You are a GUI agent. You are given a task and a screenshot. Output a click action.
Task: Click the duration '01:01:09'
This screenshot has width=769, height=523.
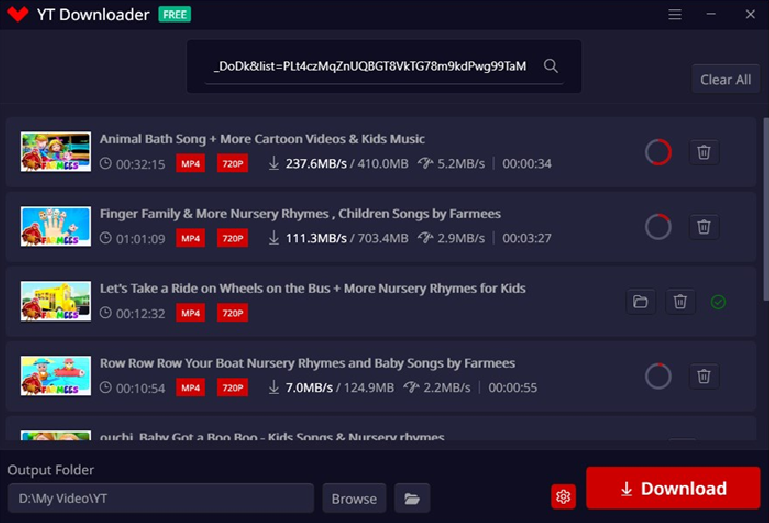point(141,239)
